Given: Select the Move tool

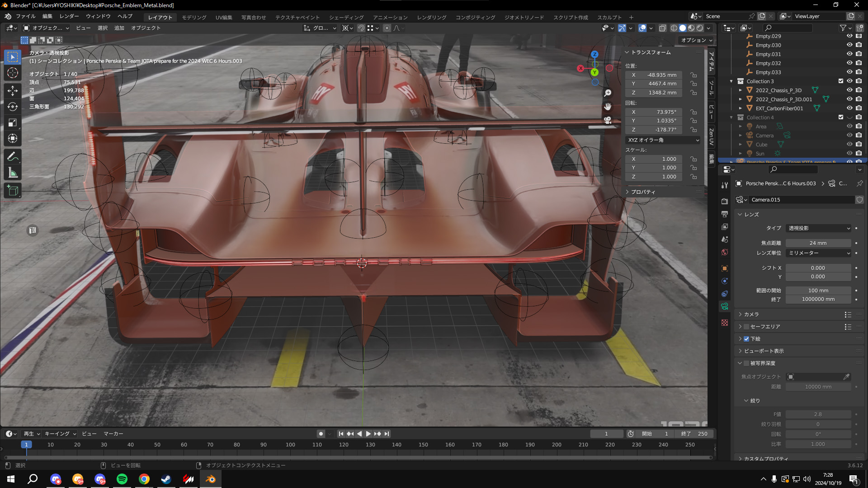Looking at the screenshot, I should 13,90.
